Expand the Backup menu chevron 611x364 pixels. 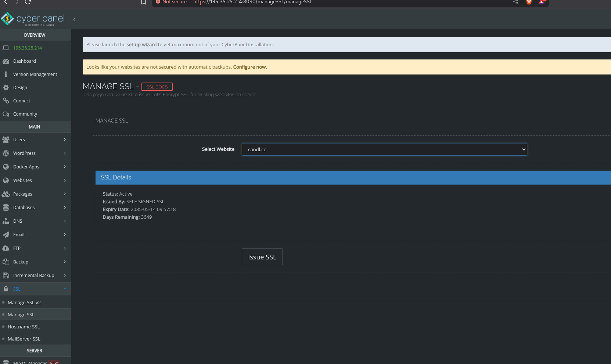pos(65,262)
